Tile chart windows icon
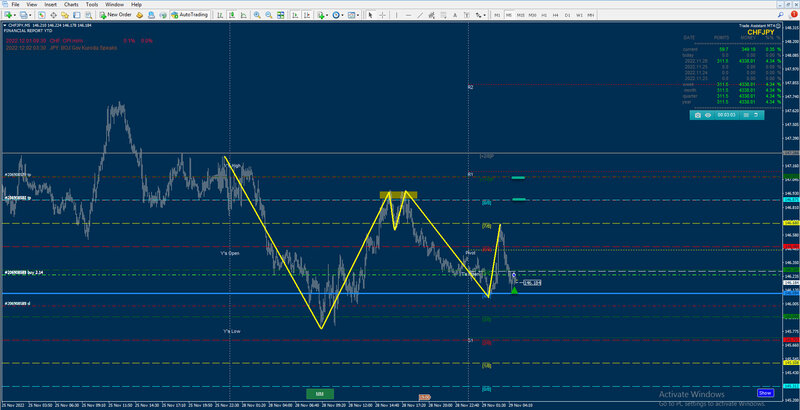The width and height of the screenshot is (800, 410). [x=281, y=15]
